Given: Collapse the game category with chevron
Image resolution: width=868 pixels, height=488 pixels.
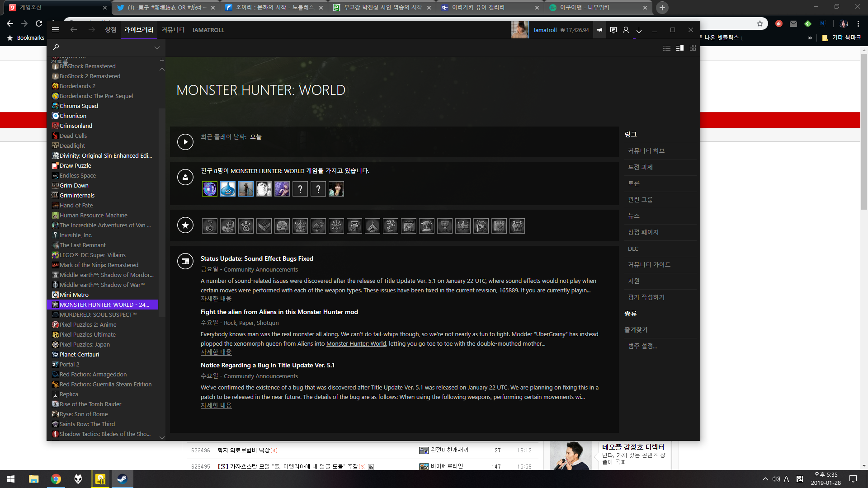Looking at the screenshot, I should (162, 69).
